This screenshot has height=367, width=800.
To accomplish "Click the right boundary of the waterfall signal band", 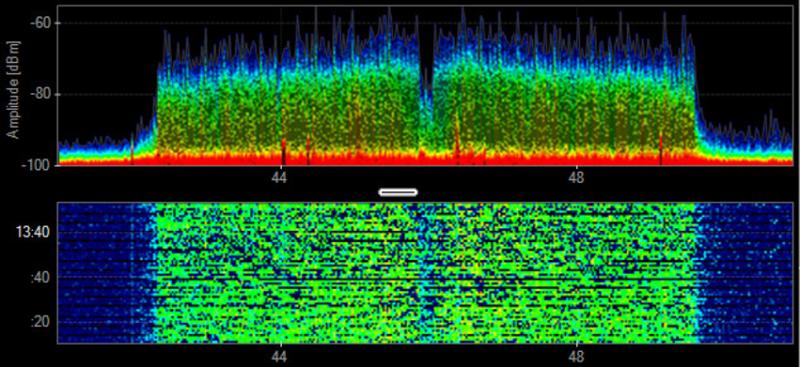I will coord(697,273).
